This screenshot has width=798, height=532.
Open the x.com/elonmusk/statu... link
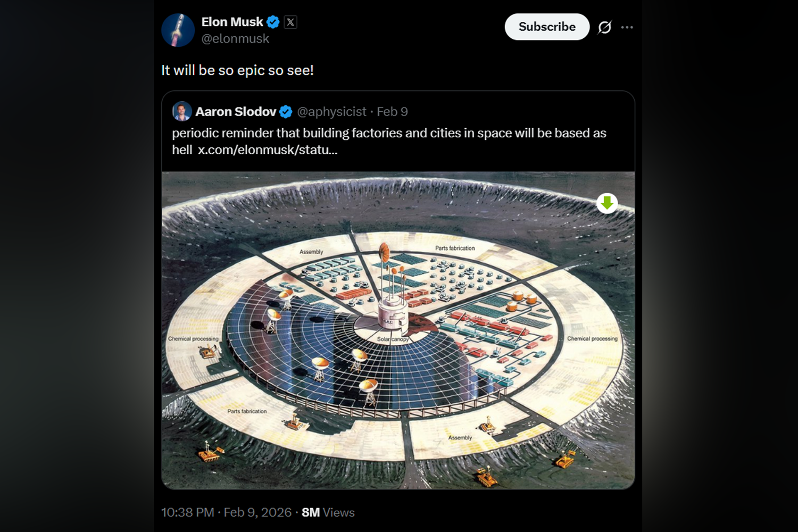tap(268, 150)
